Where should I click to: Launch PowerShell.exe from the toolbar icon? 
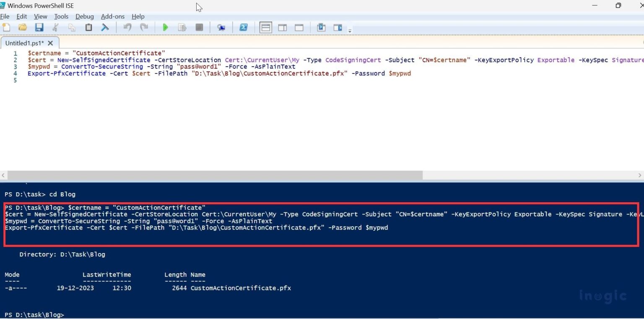point(244,27)
